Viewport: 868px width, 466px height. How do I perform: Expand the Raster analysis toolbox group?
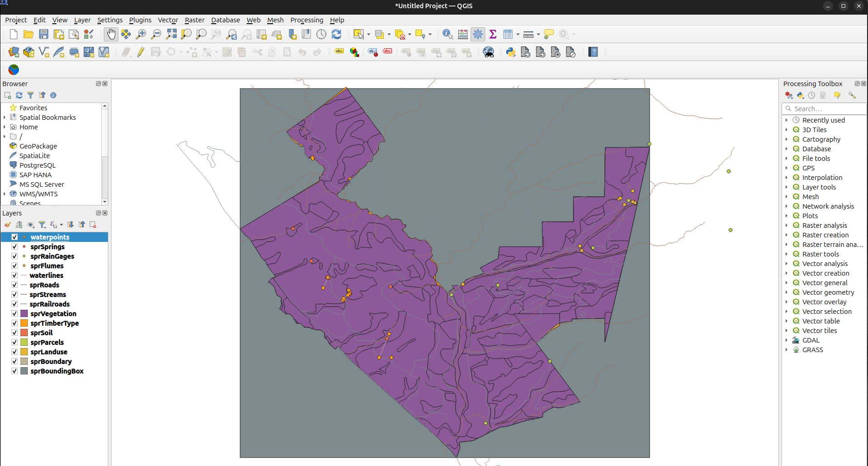coord(786,225)
